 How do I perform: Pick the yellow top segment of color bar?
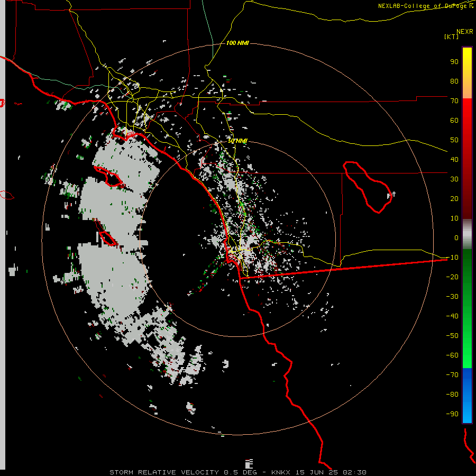coord(467,73)
